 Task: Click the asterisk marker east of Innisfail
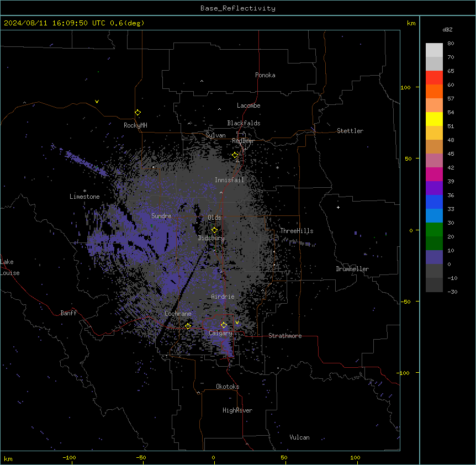click(277, 167)
